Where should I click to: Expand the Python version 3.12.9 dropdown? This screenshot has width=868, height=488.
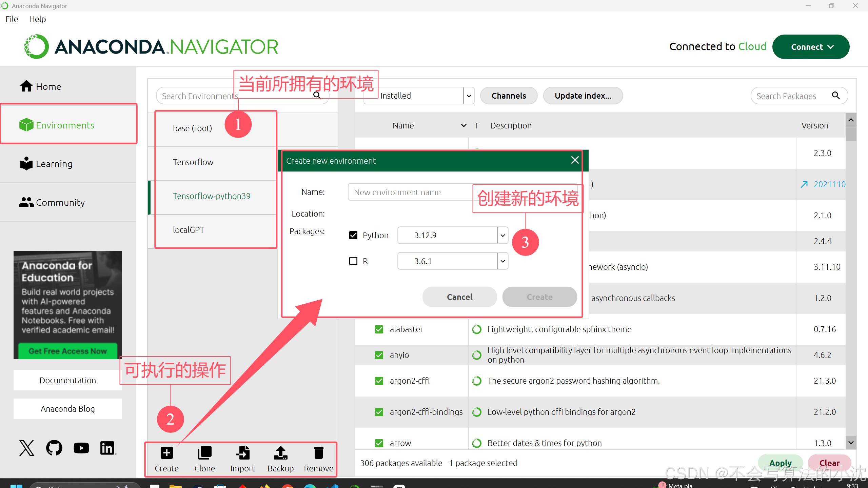tap(502, 235)
